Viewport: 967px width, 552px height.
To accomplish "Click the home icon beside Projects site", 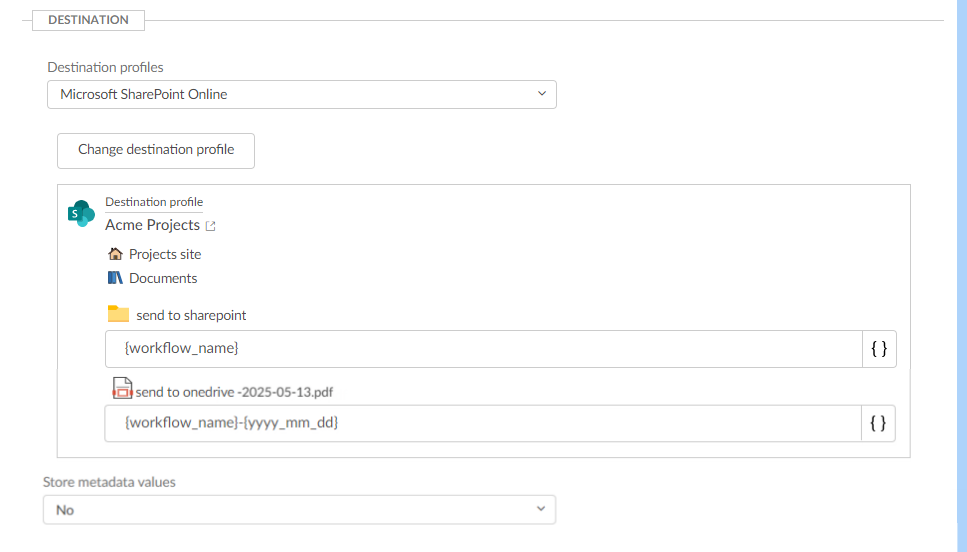I will tap(115, 254).
